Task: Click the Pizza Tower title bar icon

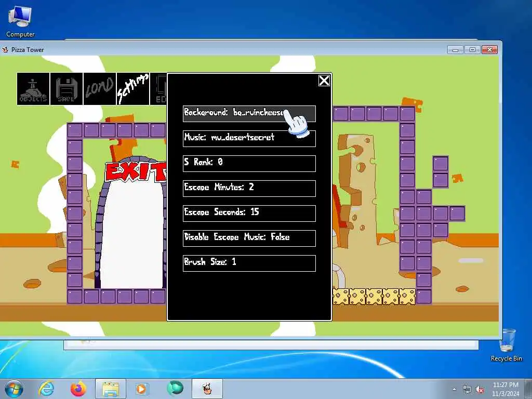Action: point(5,49)
